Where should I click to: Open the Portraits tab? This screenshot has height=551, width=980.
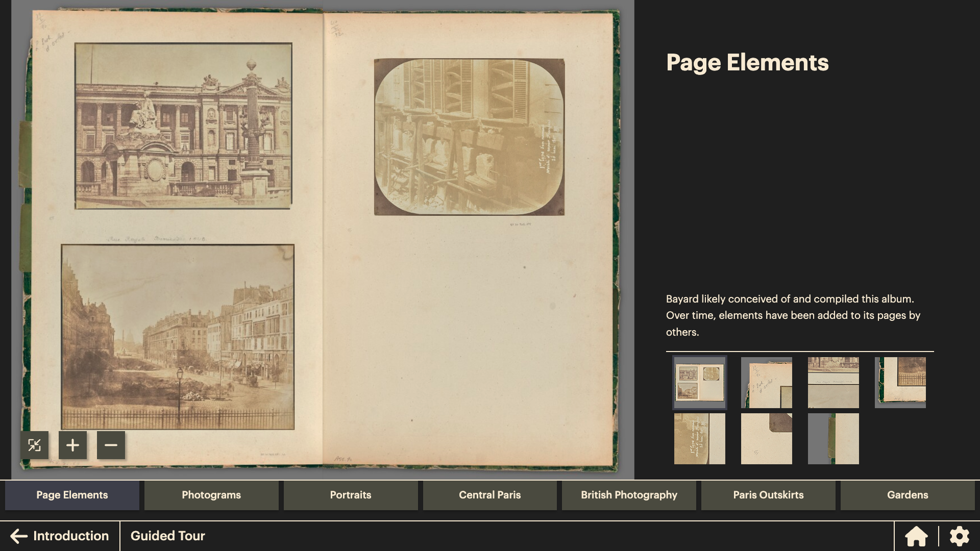[350, 495]
